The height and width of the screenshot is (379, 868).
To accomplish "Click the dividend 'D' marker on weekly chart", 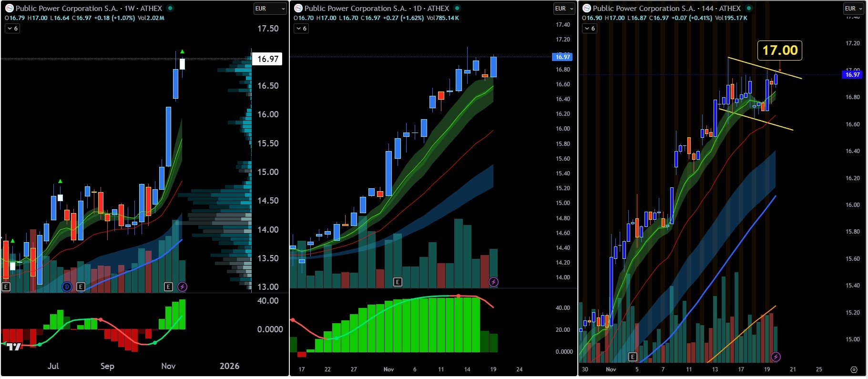I will 67,287.
